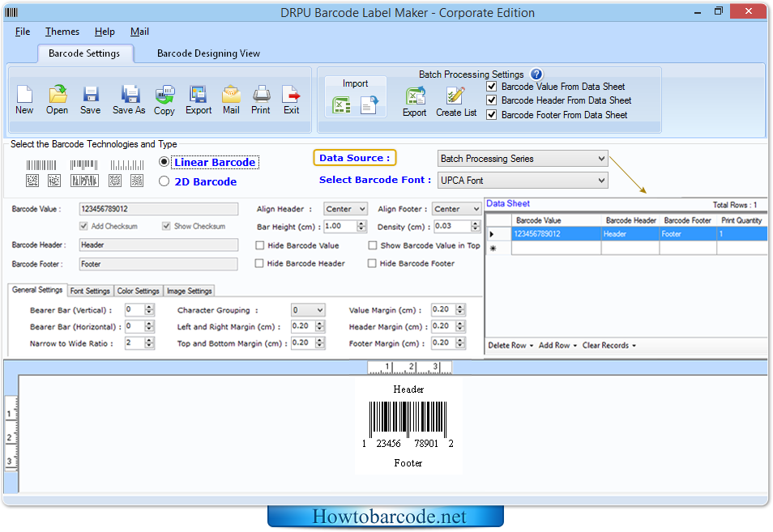Tick the Hide Barcode Header checkbox
The image size is (773, 532).
259,263
